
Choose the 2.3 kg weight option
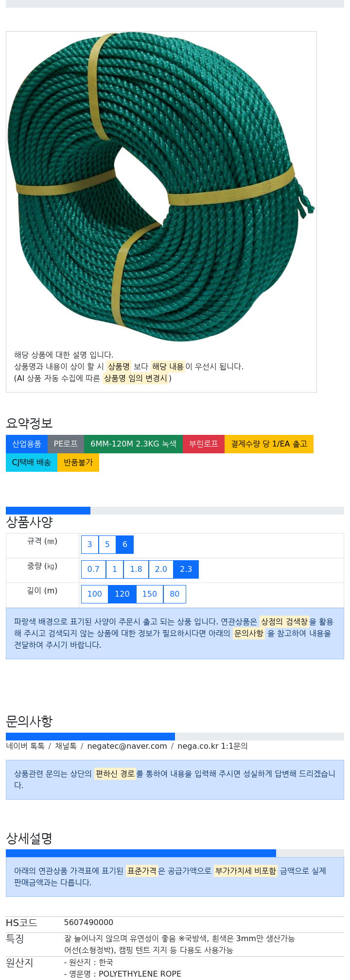[186, 569]
